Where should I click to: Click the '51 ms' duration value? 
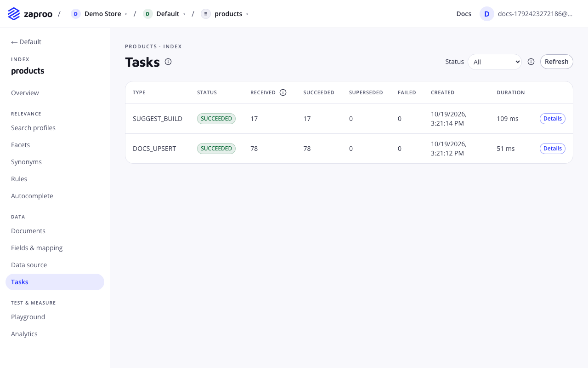pyautogui.click(x=506, y=149)
